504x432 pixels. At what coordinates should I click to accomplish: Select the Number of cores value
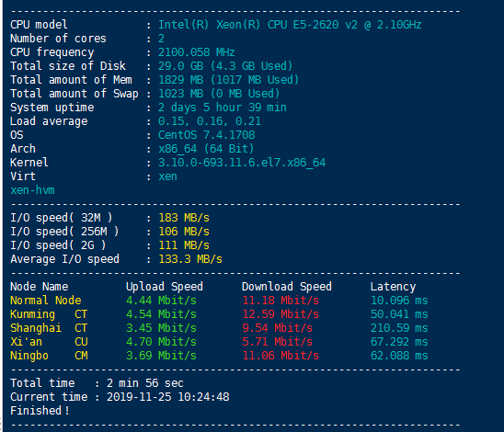point(161,39)
